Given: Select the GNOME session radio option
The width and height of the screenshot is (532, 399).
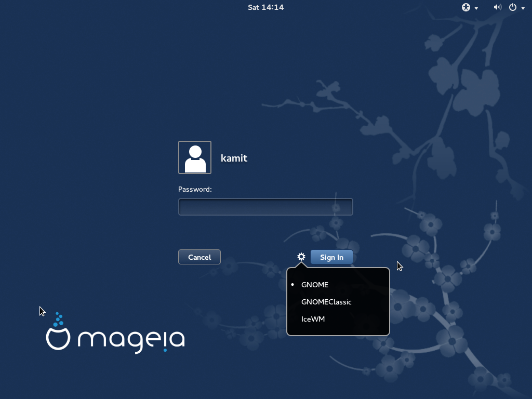Looking at the screenshot, I should [x=315, y=285].
